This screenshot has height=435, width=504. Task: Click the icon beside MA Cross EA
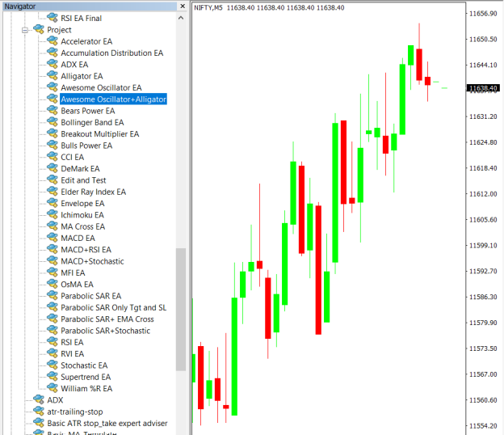coord(52,226)
